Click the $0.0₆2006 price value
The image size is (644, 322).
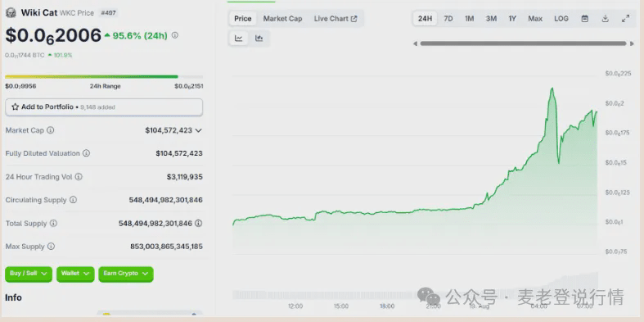(x=53, y=36)
